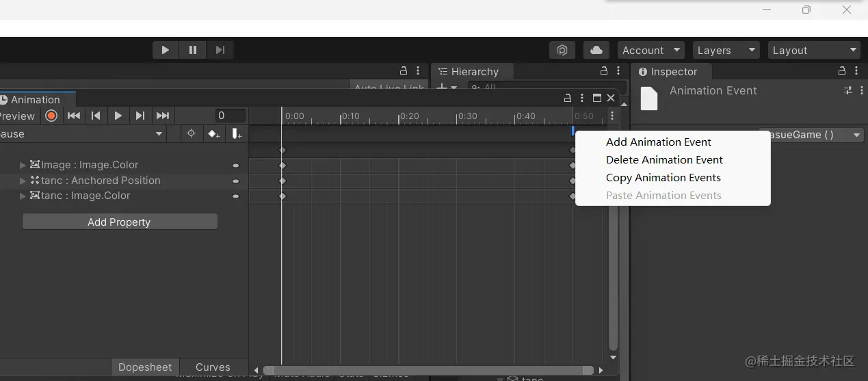Select the summary keyframe at 0:00
868x381 pixels.
pos(282,150)
